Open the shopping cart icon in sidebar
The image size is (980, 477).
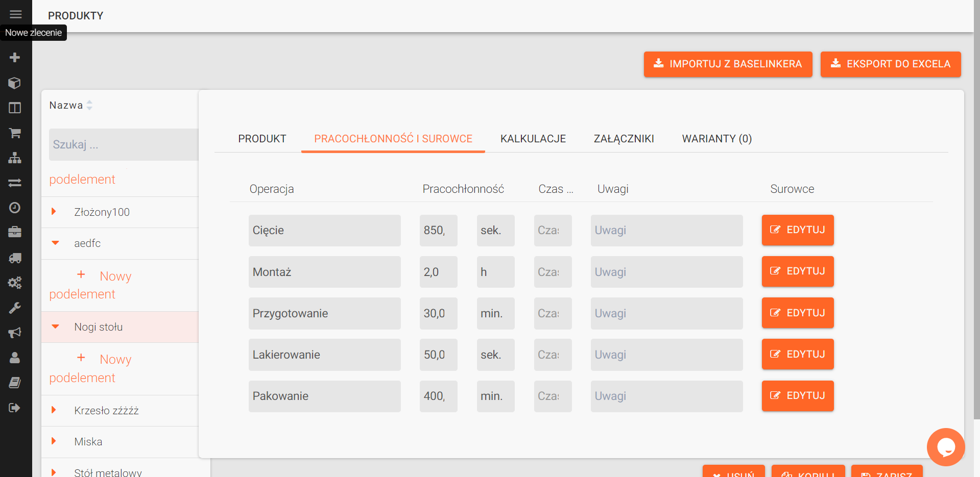click(x=15, y=133)
